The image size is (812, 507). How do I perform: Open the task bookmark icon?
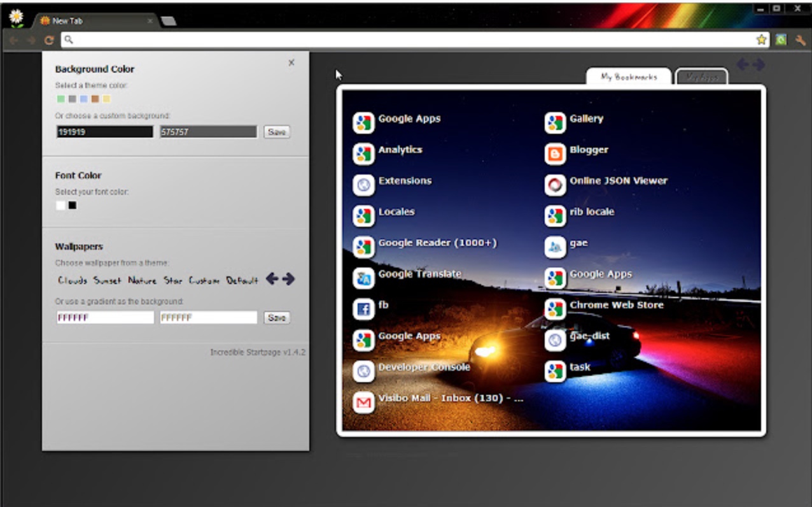[x=555, y=371]
